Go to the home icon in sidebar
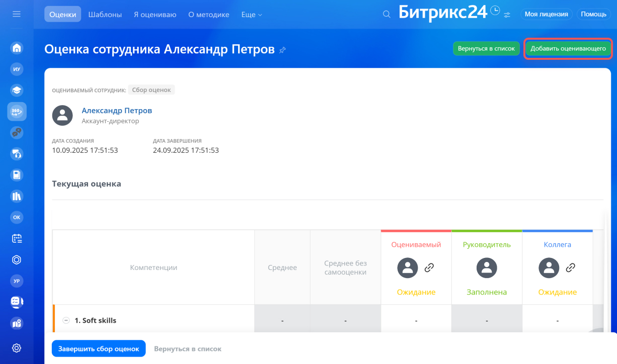 tap(17, 48)
